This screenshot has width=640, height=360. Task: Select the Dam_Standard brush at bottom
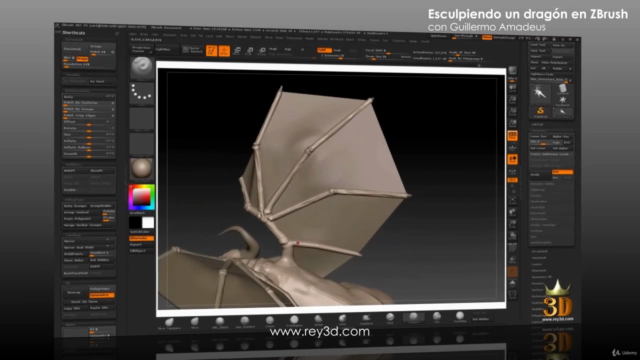coord(245,322)
